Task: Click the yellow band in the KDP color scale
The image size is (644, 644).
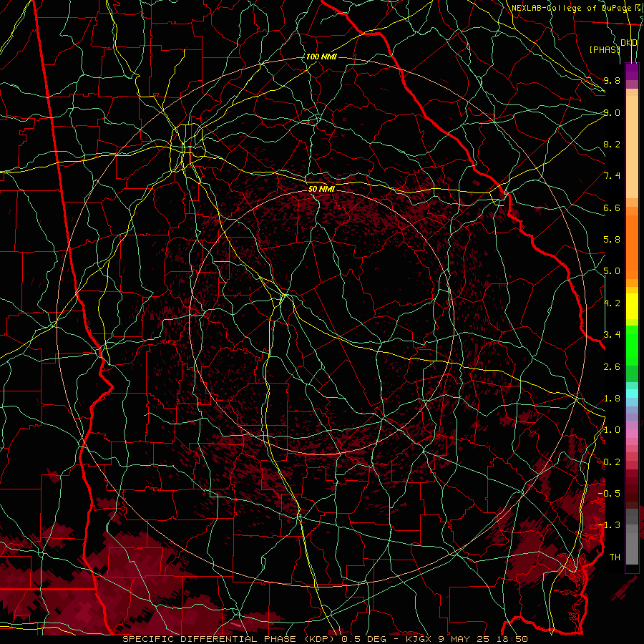Action: [632, 306]
